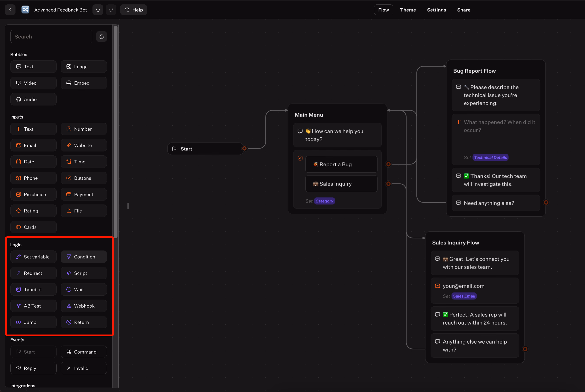
Task: Click the Category variable tag
Action: 324,201
